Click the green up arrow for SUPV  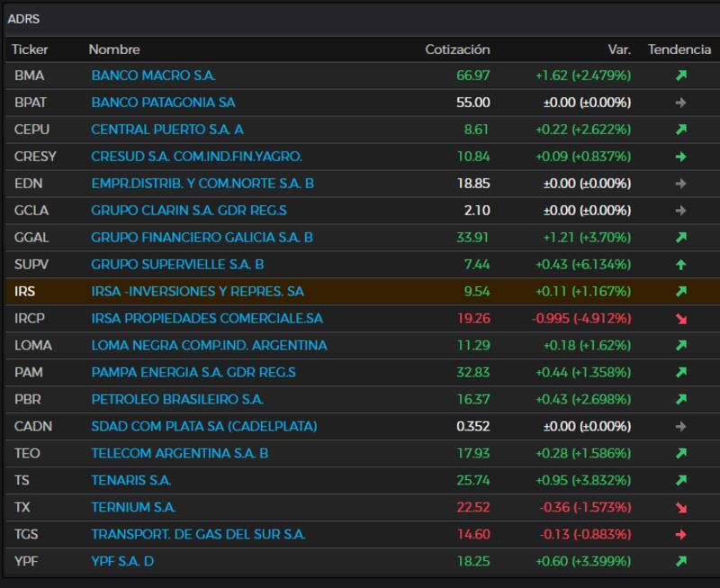[680, 265]
